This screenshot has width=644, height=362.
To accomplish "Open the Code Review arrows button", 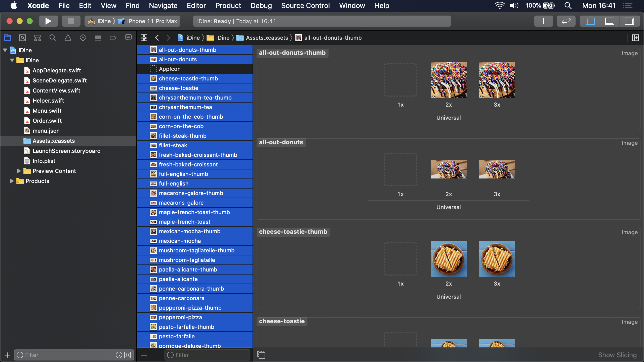I will click(566, 21).
